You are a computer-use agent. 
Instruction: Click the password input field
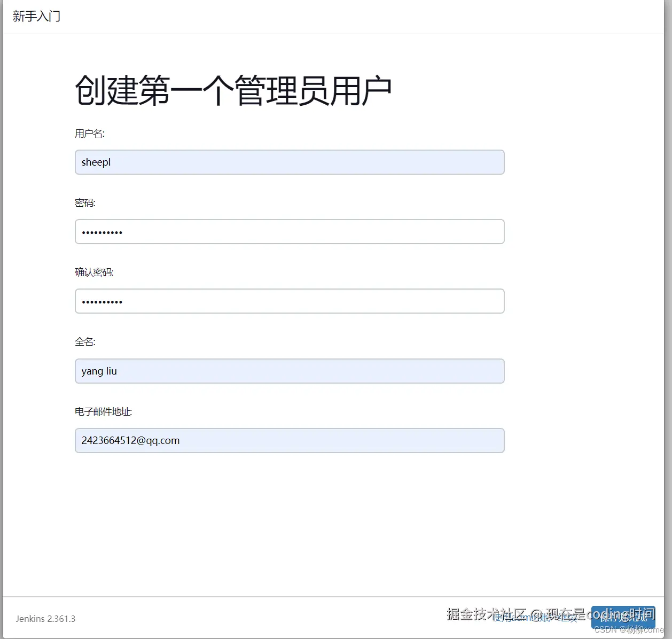290,231
